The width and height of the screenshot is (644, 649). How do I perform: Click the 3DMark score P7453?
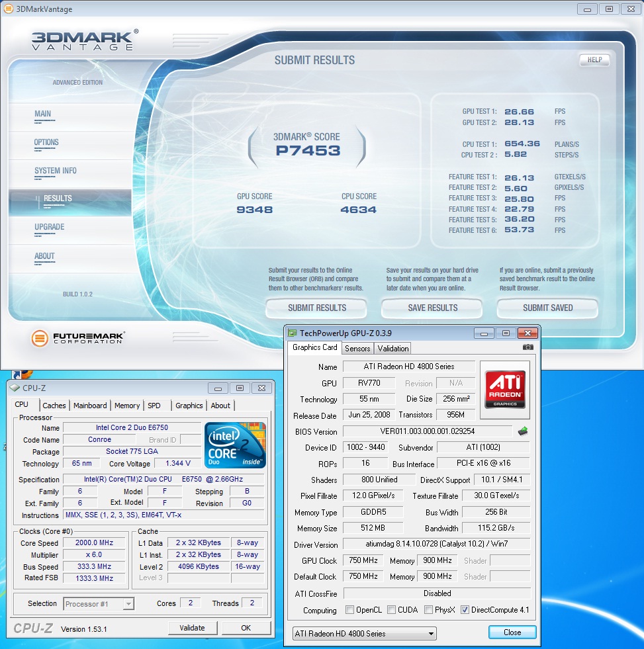coord(308,151)
